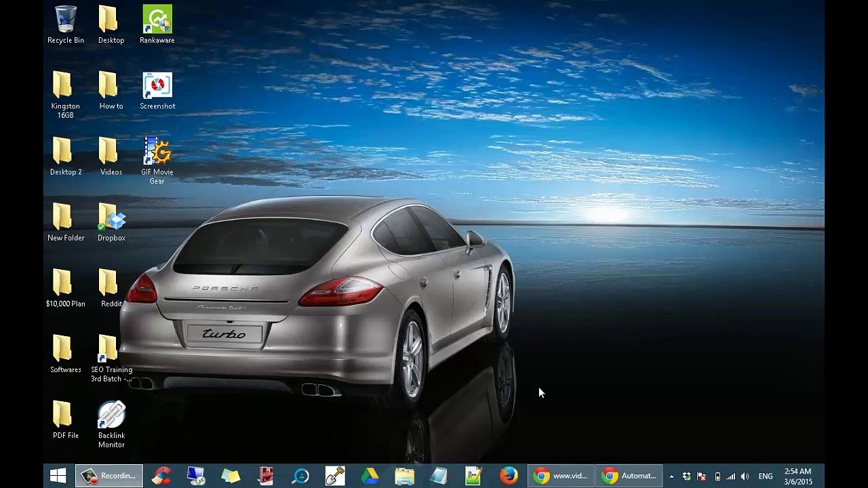This screenshot has width=868, height=488.
Task: Select the Reddit folder icon
Action: click(x=111, y=288)
